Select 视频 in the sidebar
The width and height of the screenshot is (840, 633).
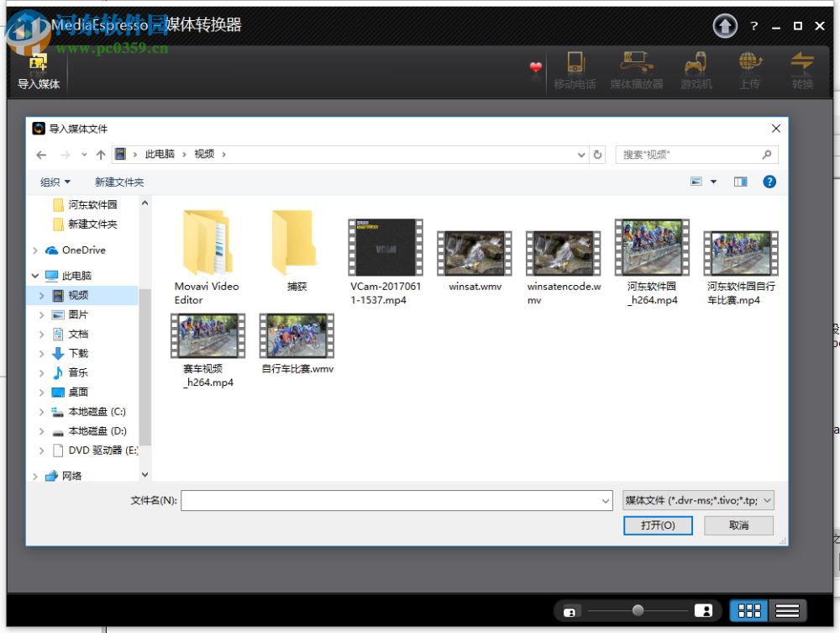[x=77, y=294]
